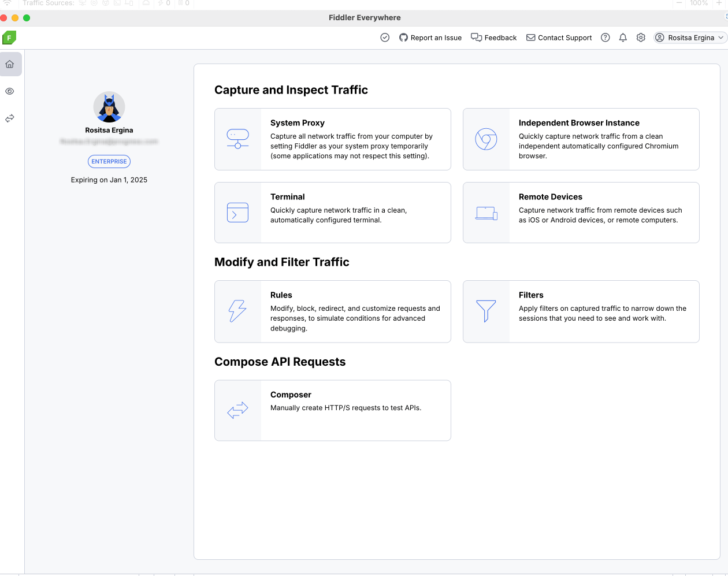The image size is (728, 576).
Task: Open Report an Issue on GitHub
Action: tap(430, 38)
